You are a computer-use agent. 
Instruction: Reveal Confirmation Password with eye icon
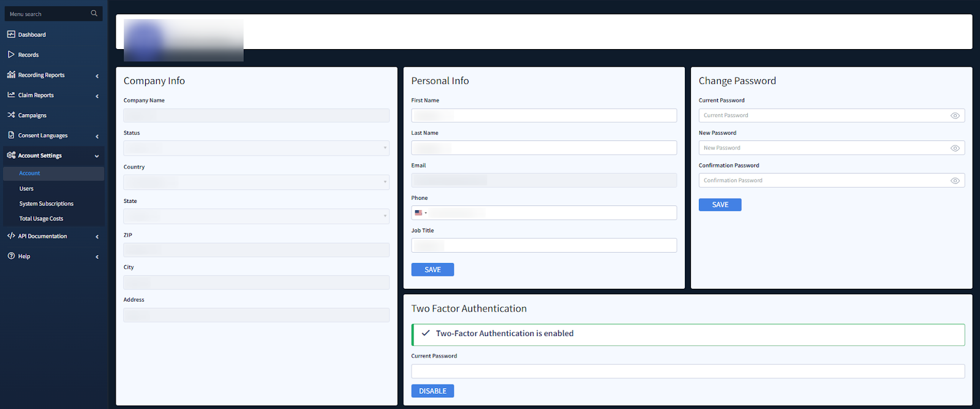[954, 181]
